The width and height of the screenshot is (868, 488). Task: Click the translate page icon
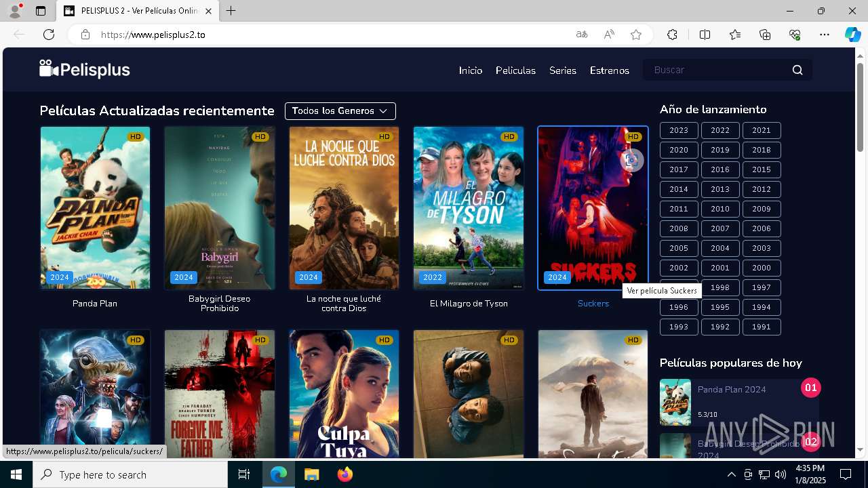(582, 35)
